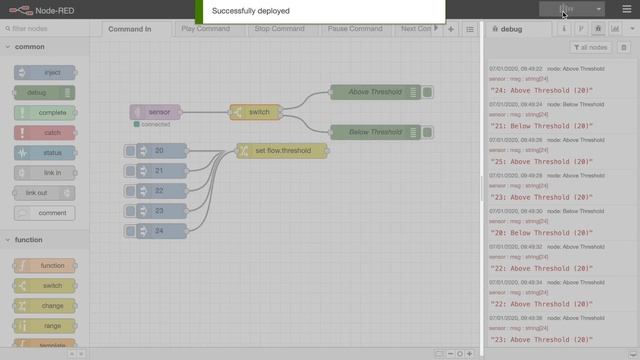Open the sidebar tabs dropdown arrow
The height and width of the screenshot is (360, 640).
[x=632, y=29]
